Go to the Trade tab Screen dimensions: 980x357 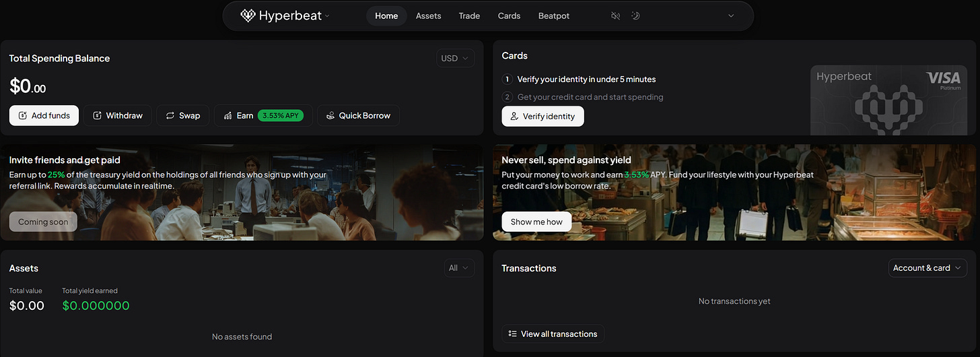pyautogui.click(x=469, y=15)
